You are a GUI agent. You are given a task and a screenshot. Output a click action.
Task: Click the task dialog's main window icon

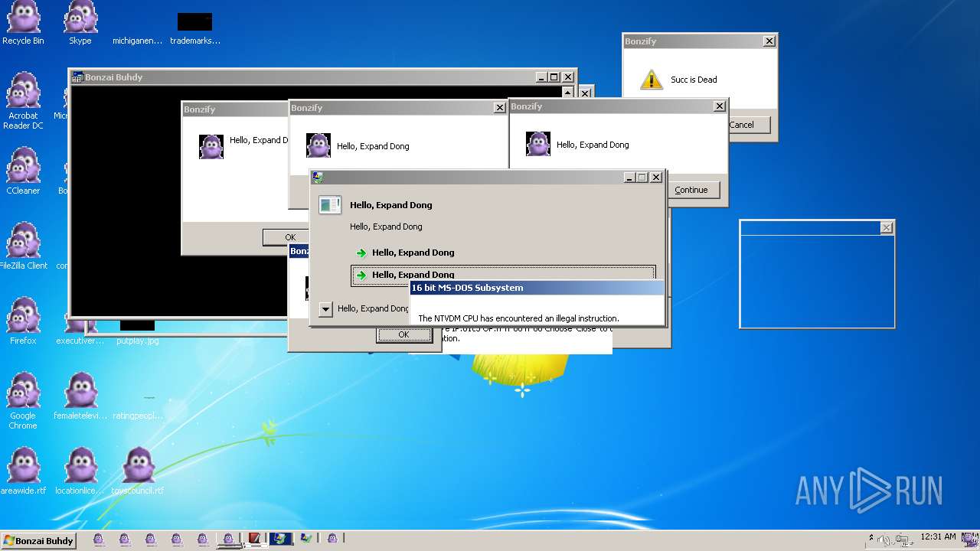(330, 205)
